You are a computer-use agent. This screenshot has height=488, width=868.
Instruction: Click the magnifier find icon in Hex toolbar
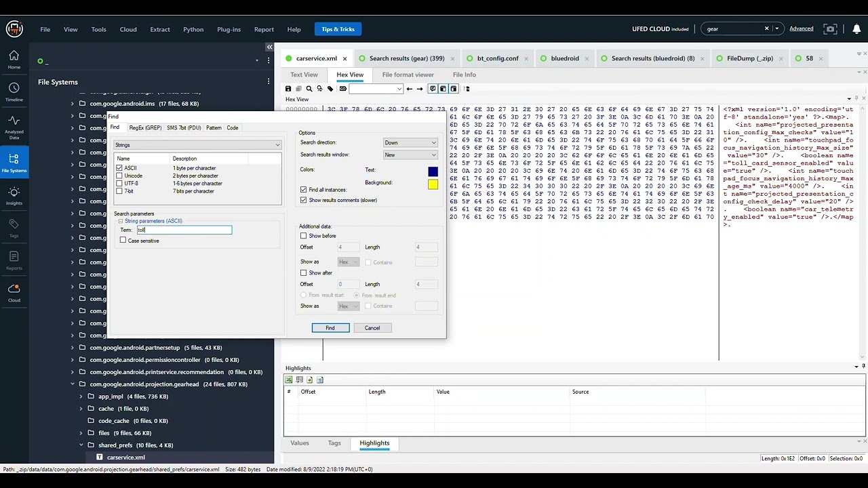click(x=309, y=89)
